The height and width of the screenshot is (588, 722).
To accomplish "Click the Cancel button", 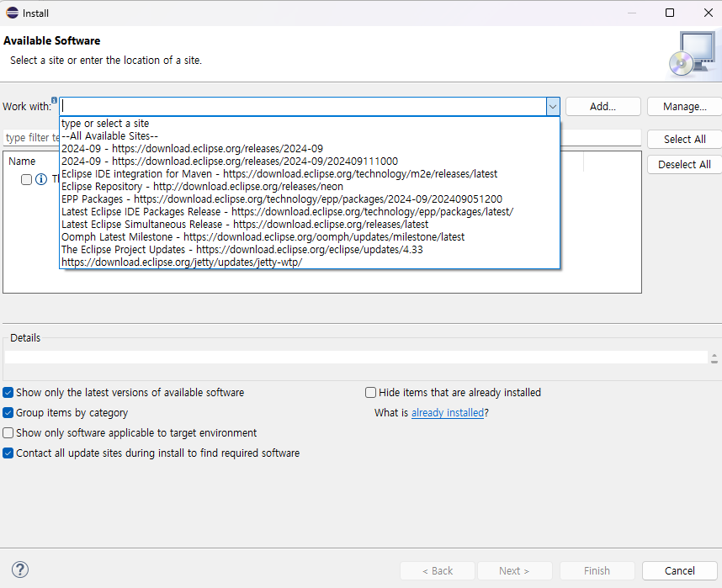I will click(680, 570).
